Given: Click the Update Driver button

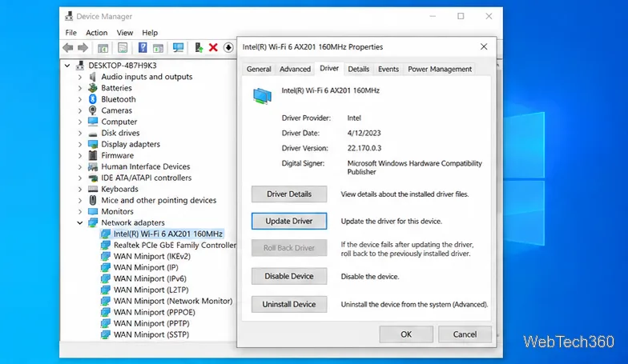Looking at the screenshot, I should (x=289, y=221).
